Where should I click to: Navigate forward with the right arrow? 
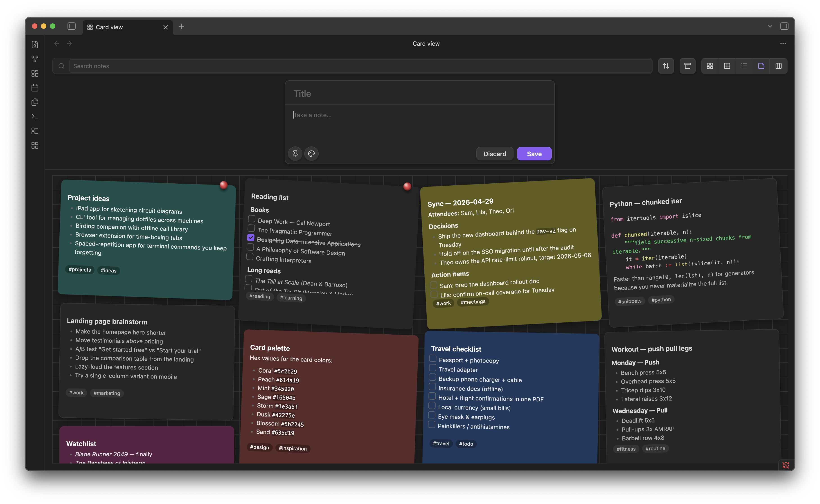click(x=69, y=44)
